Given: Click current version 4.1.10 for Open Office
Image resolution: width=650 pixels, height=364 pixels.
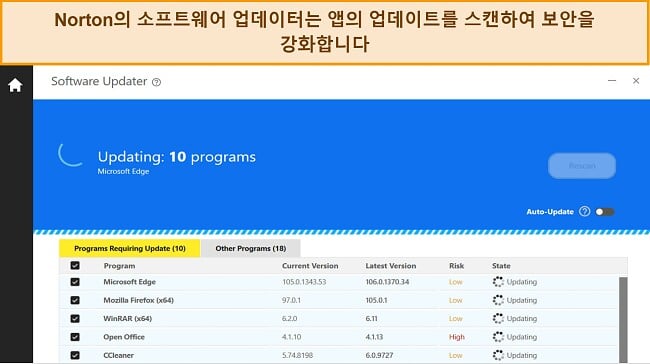Looking at the screenshot, I should coord(291,337).
